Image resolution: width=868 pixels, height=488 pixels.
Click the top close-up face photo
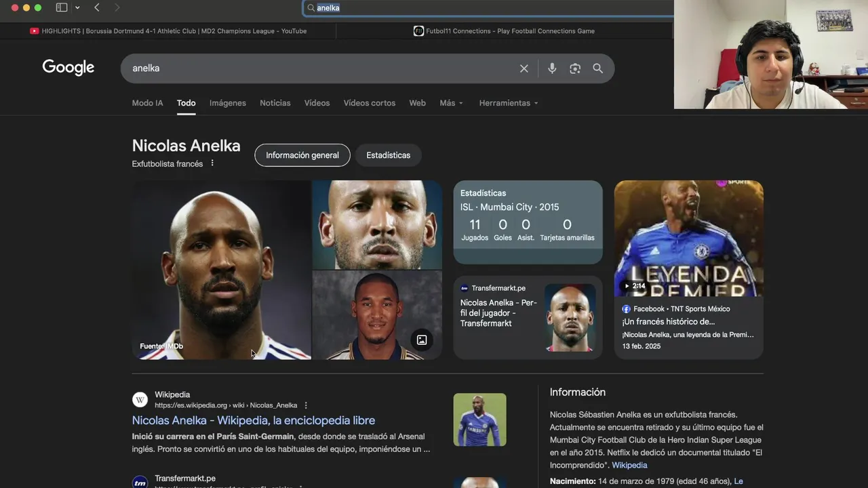(377, 224)
